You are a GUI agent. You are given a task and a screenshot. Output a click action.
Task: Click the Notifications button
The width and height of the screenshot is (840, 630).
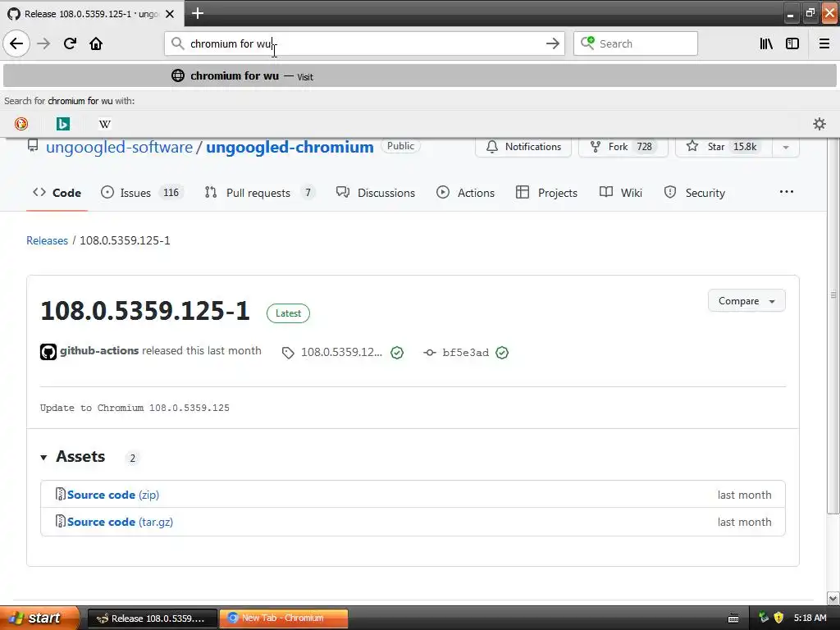(x=523, y=147)
